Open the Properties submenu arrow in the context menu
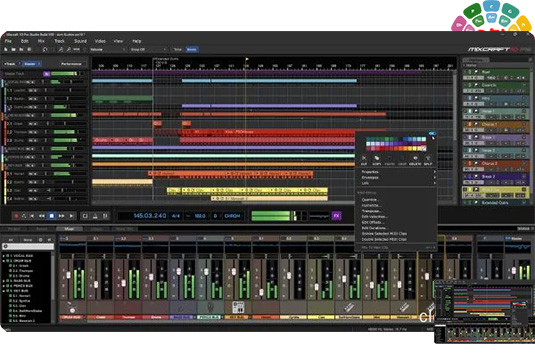Viewport: 535px width, 363px height. [x=434, y=172]
